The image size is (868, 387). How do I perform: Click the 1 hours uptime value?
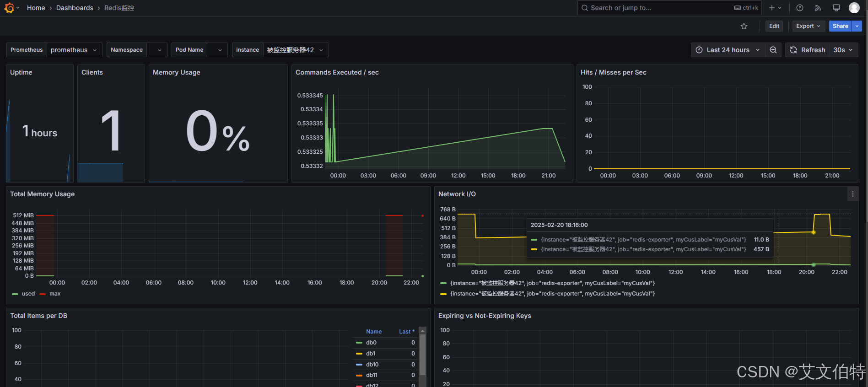point(40,132)
